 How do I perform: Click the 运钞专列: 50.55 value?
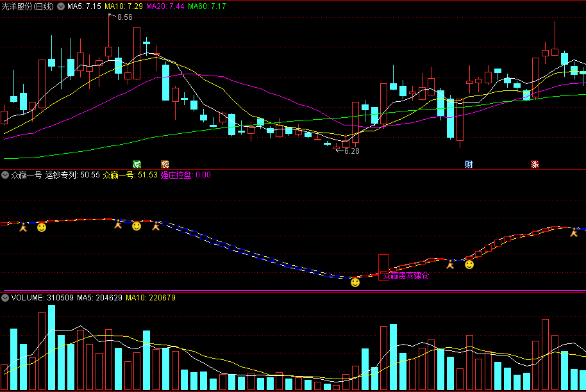[72, 175]
